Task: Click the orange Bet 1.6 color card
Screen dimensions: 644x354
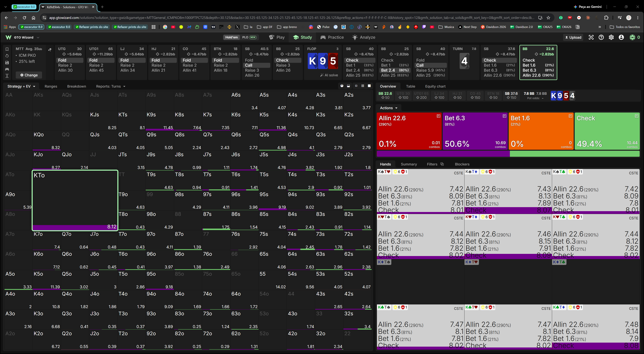Action: pyautogui.click(x=541, y=131)
